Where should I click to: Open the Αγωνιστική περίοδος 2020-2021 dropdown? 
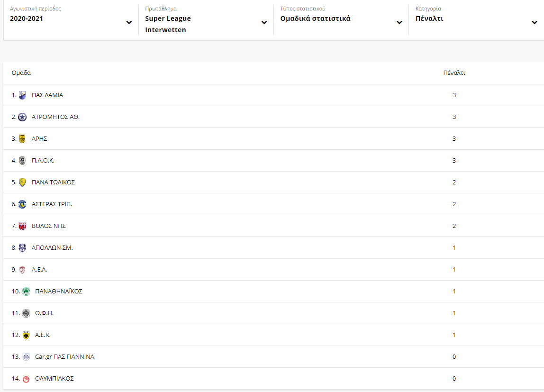pyautogui.click(x=71, y=20)
